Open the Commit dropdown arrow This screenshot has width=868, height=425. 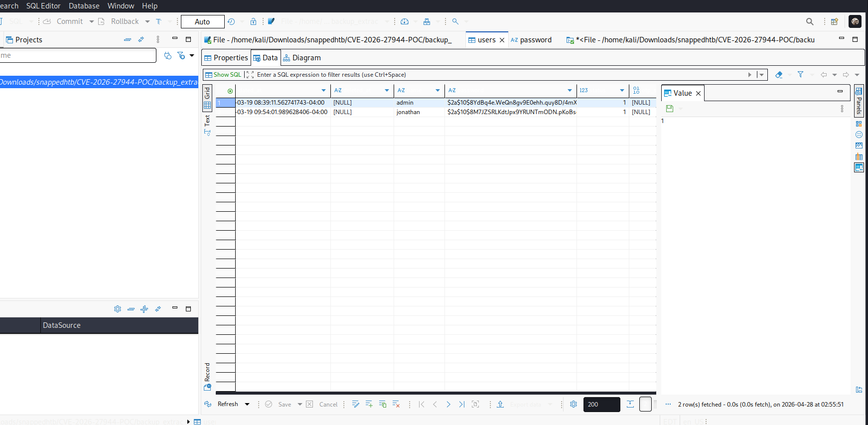[x=92, y=21]
